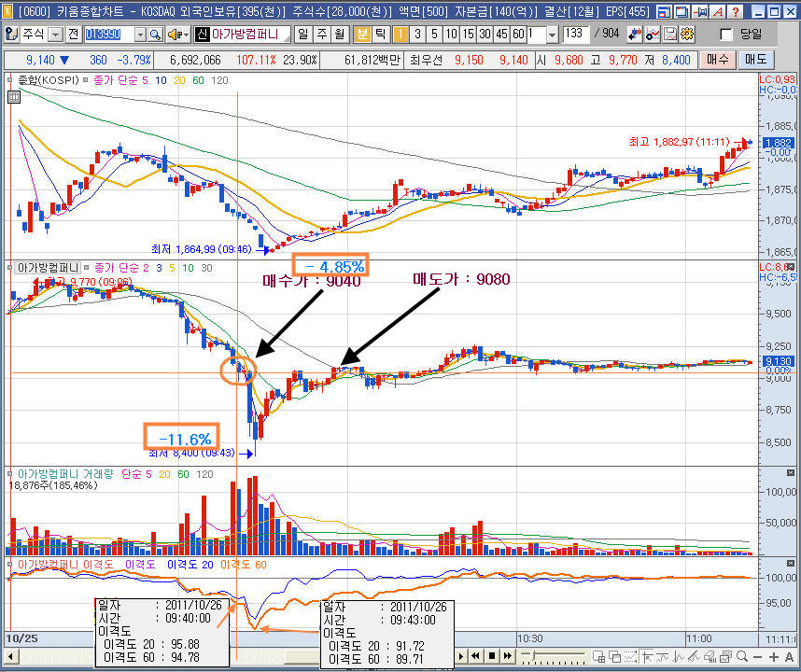This screenshot has height=672, width=801.
Task: Click the red A font icon in title bar
Action: tap(719, 11)
